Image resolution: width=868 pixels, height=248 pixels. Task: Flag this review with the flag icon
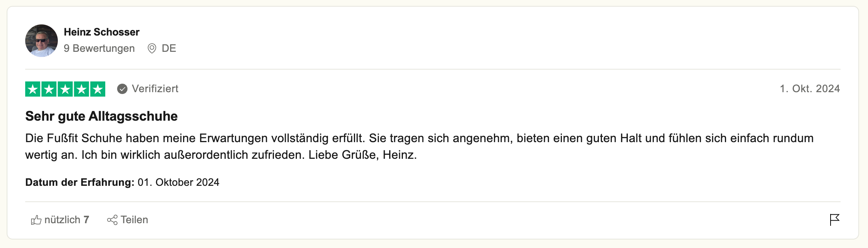click(834, 219)
